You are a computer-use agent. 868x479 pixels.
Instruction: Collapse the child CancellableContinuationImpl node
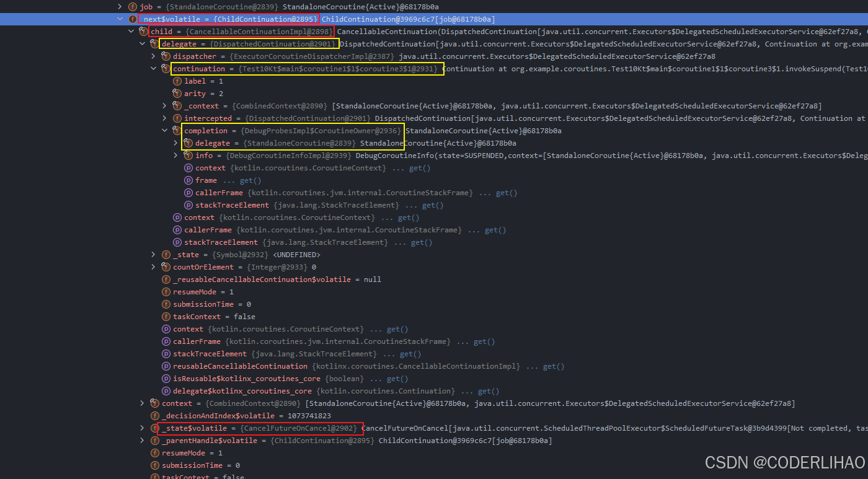pos(131,32)
